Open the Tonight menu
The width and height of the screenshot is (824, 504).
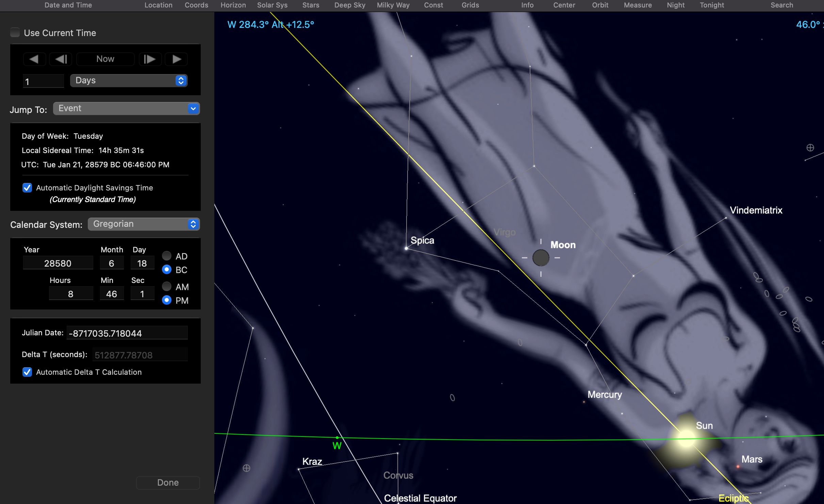[x=712, y=5]
